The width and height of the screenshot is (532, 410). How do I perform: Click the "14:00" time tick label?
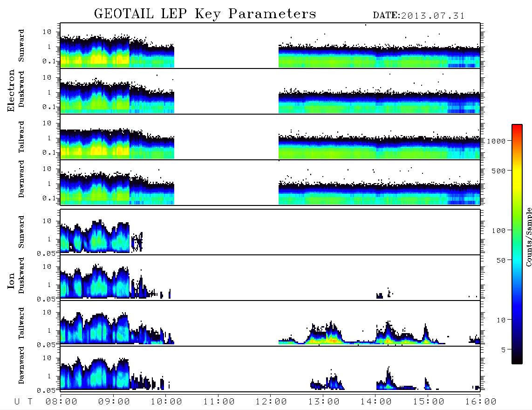pyautogui.click(x=376, y=402)
